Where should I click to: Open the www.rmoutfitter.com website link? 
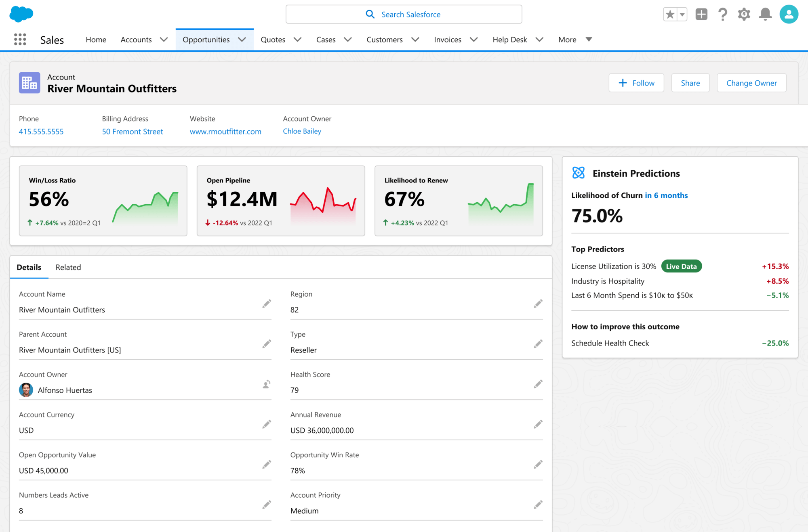(x=225, y=132)
